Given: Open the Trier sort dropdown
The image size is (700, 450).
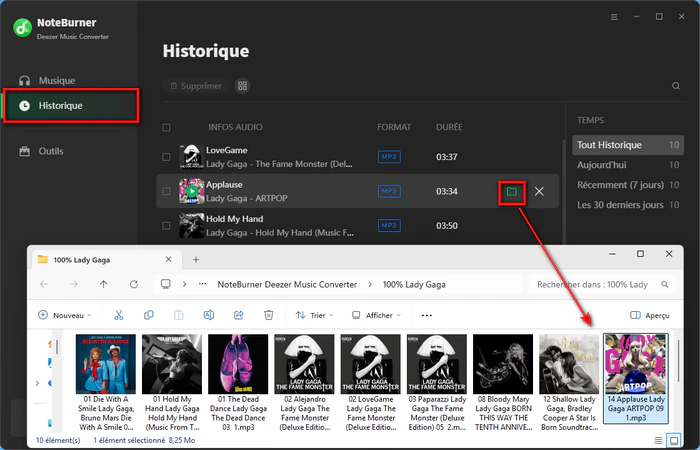Looking at the screenshot, I should pos(314,315).
